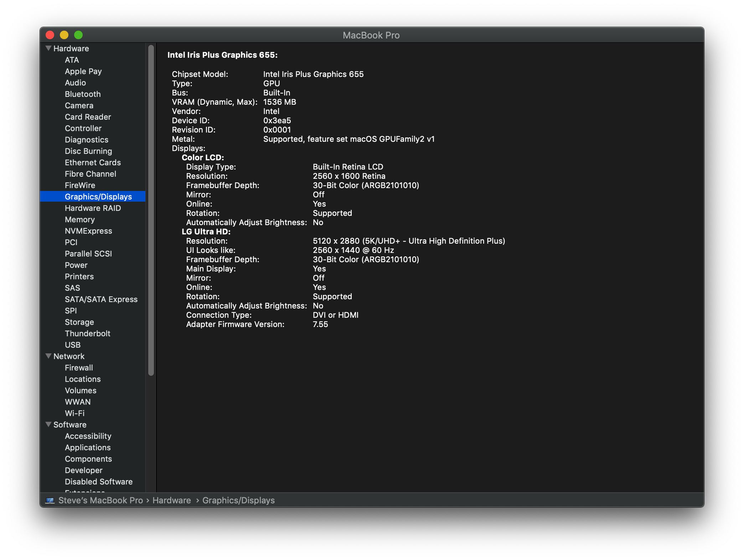Image resolution: width=744 pixels, height=560 pixels.
Task: Select NVMExpress in the sidebar
Action: pos(88,231)
